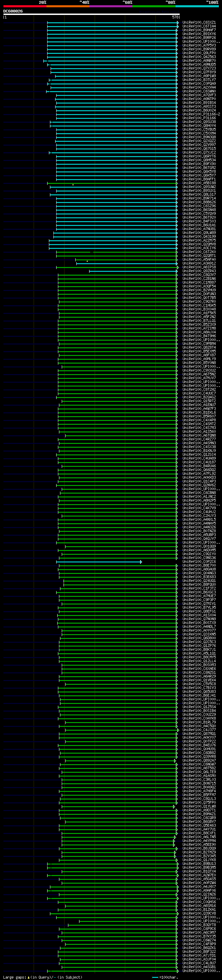The image size is (222, 980).
Task: Click the label UniRef100_C7BIV3
Action: (x=199, y=687)
